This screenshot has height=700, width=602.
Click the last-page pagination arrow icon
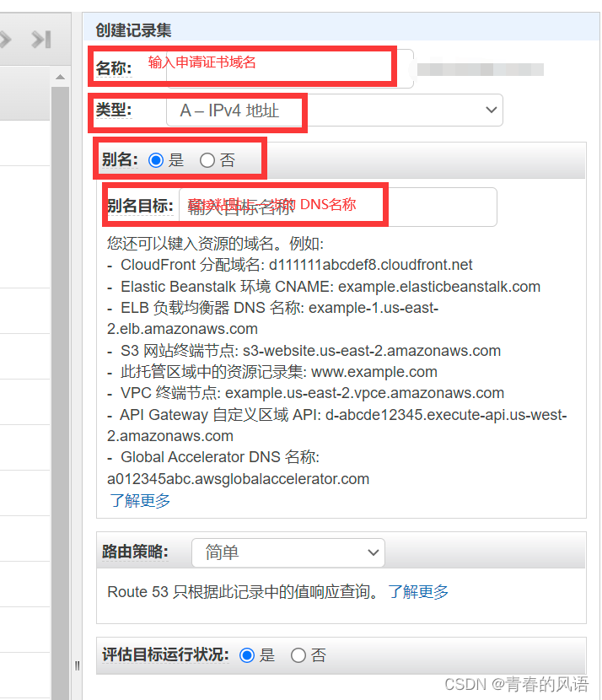(x=41, y=40)
